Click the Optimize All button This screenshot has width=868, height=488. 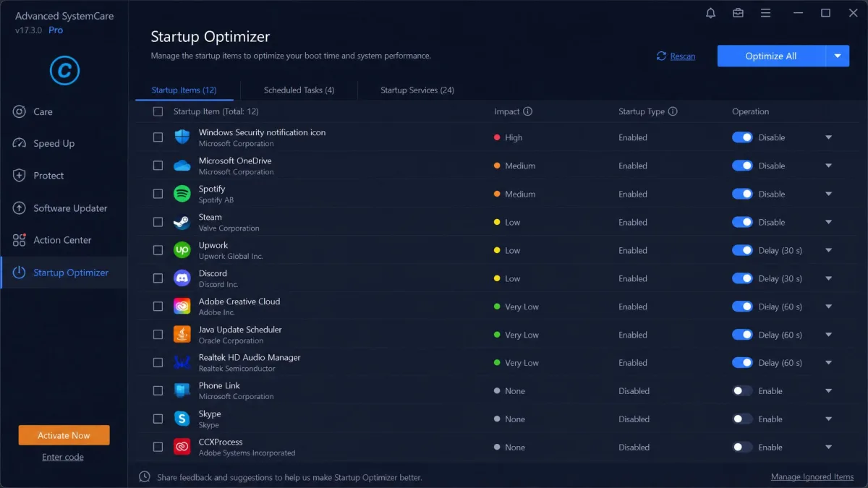[771, 56]
